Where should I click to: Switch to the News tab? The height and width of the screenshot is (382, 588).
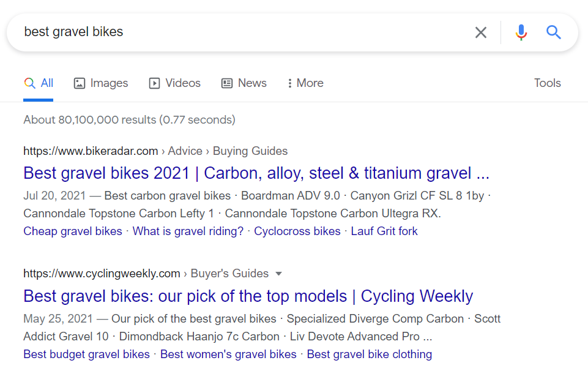click(244, 83)
